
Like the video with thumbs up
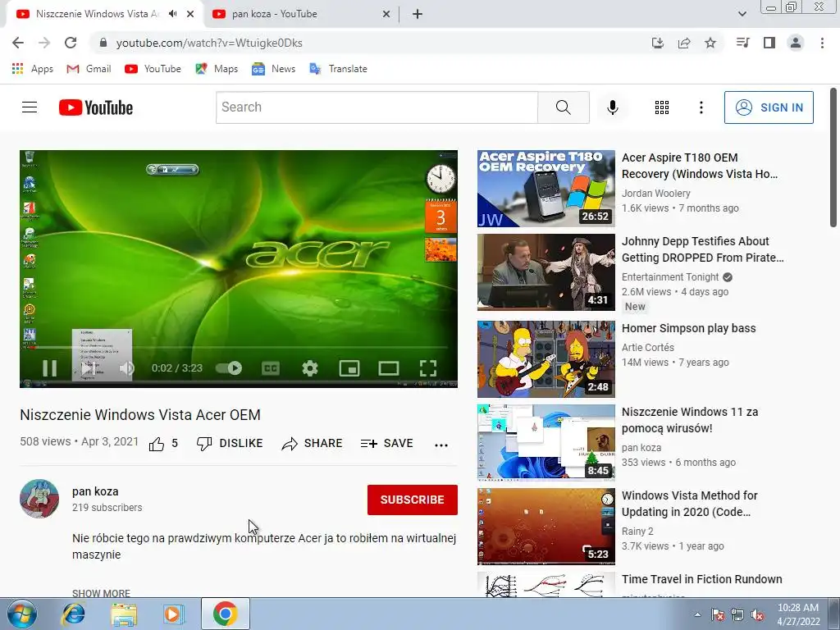click(157, 444)
